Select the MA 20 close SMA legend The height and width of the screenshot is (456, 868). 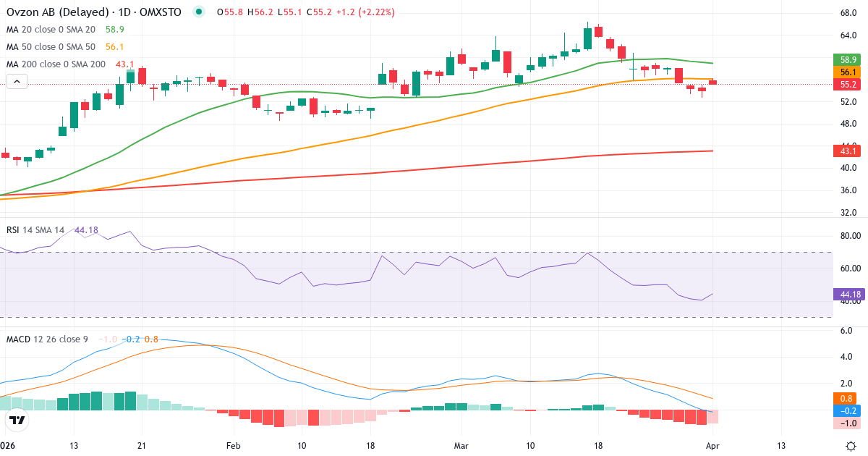(x=51, y=30)
